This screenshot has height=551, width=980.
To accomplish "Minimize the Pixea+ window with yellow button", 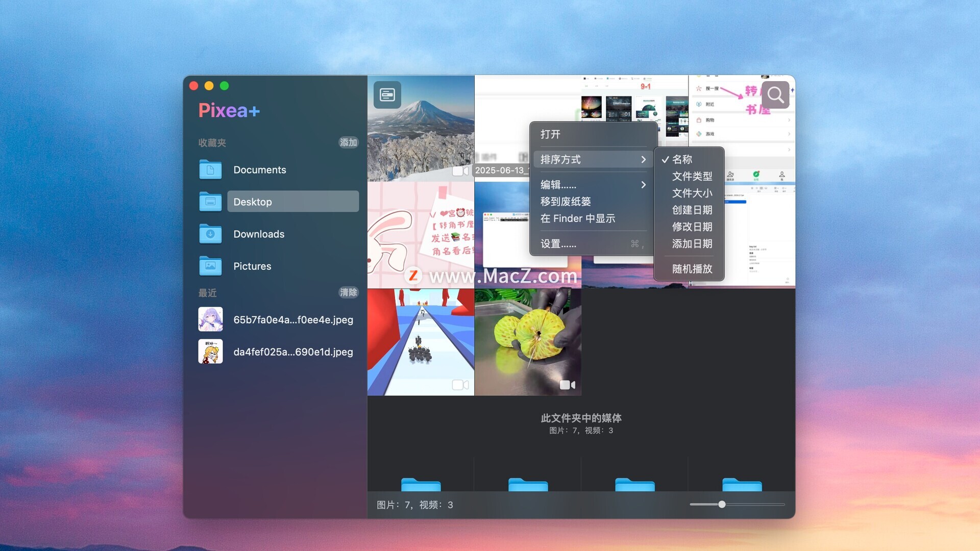I will 209,86.
